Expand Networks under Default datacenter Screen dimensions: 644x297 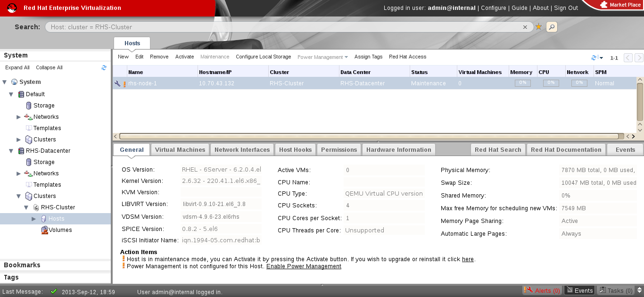(x=18, y=116)
